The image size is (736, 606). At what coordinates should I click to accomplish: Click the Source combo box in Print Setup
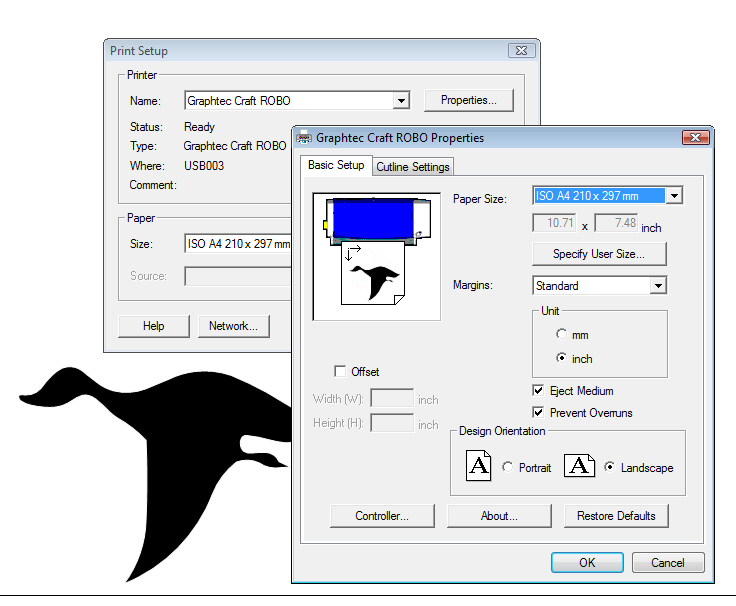(238, 276)
